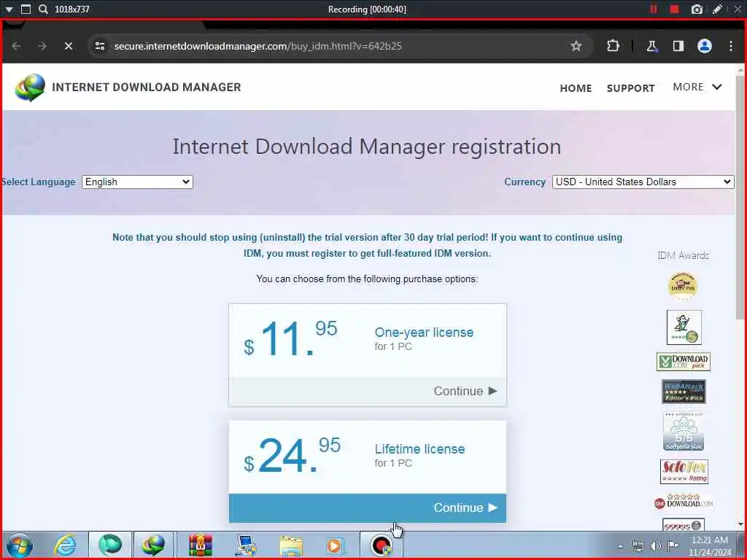Click the recorder window frame icon
Screen dimensions: 747x560
(26, 9)
